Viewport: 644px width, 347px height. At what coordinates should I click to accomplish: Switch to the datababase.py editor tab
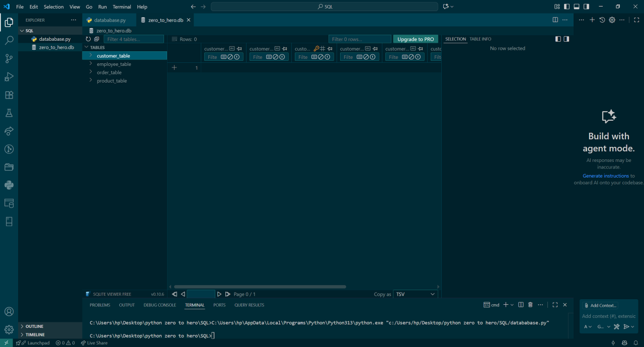[109, 20]
